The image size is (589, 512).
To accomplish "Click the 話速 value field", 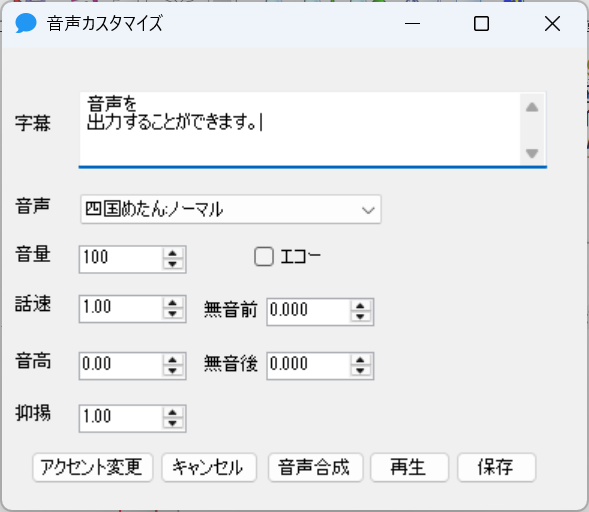I will (x=121, y=308).
